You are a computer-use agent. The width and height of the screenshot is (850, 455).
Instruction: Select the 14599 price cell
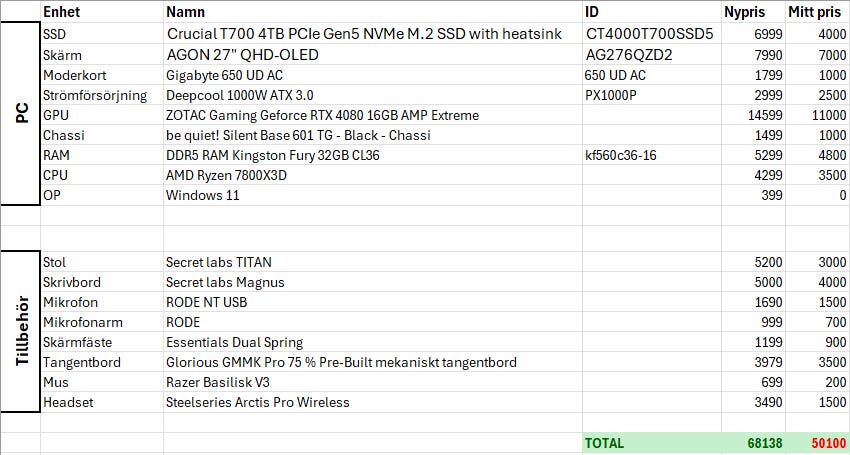click(753, 115)
